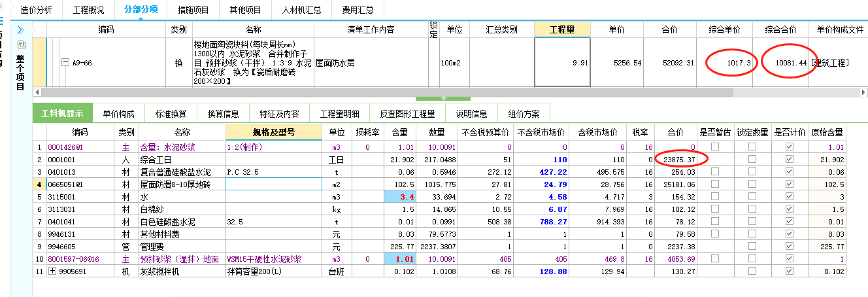868x297 pixels.
Task: Click the 综合单价 column header
Action: (x=724, y=29)
